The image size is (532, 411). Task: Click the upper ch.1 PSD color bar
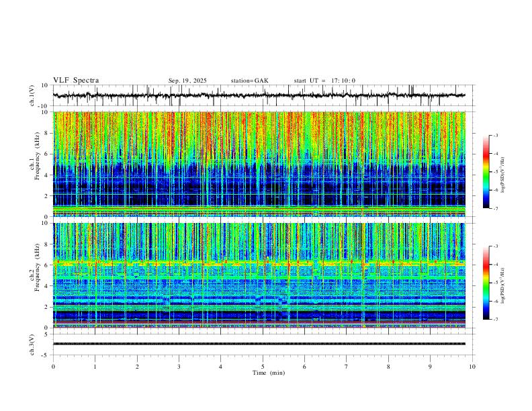[x=486, y=172]
